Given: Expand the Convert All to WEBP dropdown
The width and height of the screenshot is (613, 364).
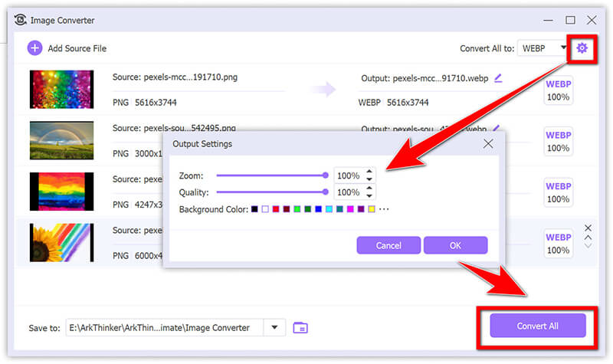Looking at the screenshot, I should click(x=565, y=48).
